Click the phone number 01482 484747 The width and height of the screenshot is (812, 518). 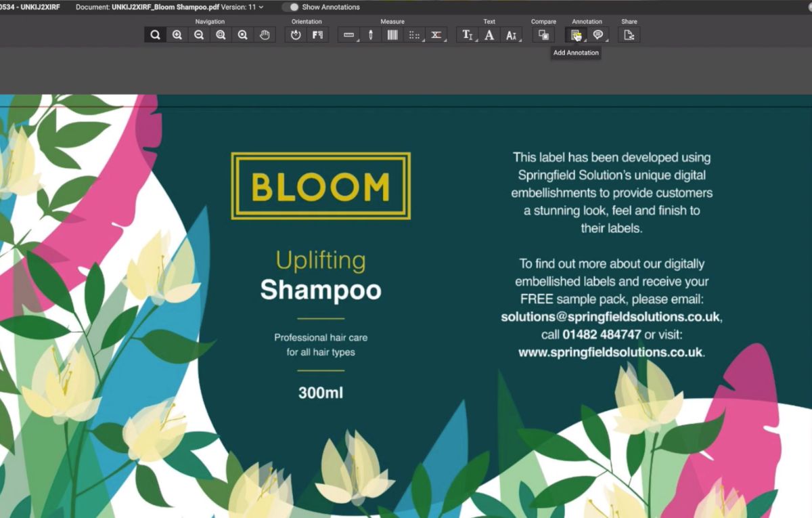(602, 334)
